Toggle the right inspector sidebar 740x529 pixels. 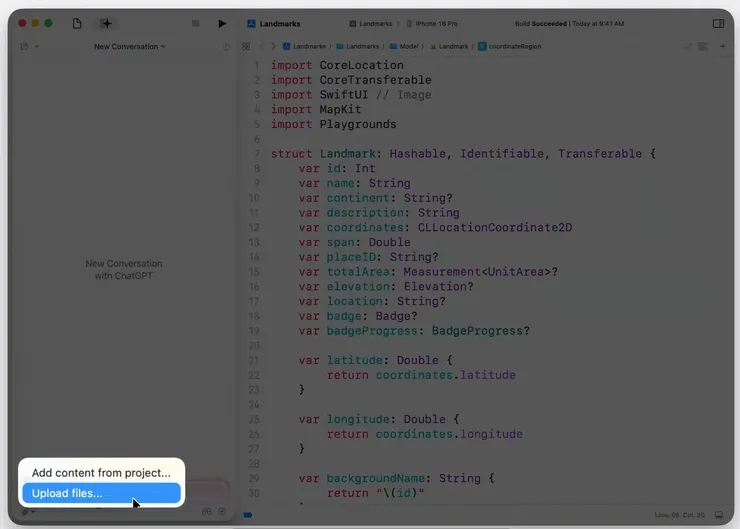[x=718, y=24]
